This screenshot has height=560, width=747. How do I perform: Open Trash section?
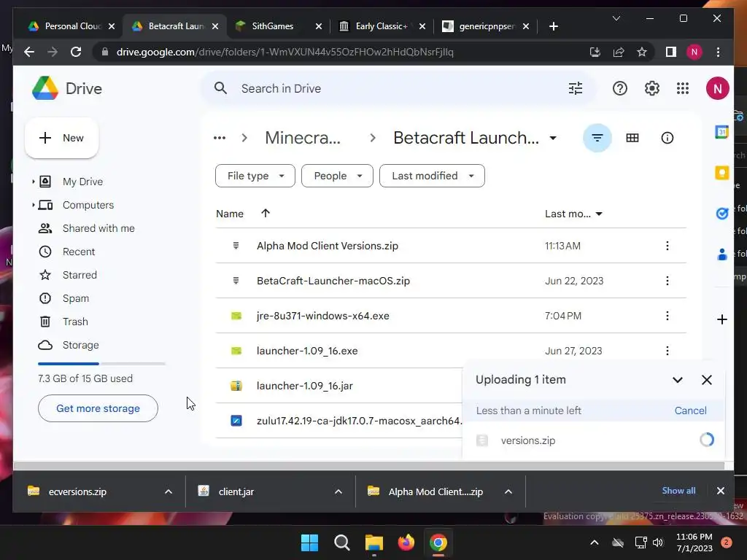click(75, 322)
